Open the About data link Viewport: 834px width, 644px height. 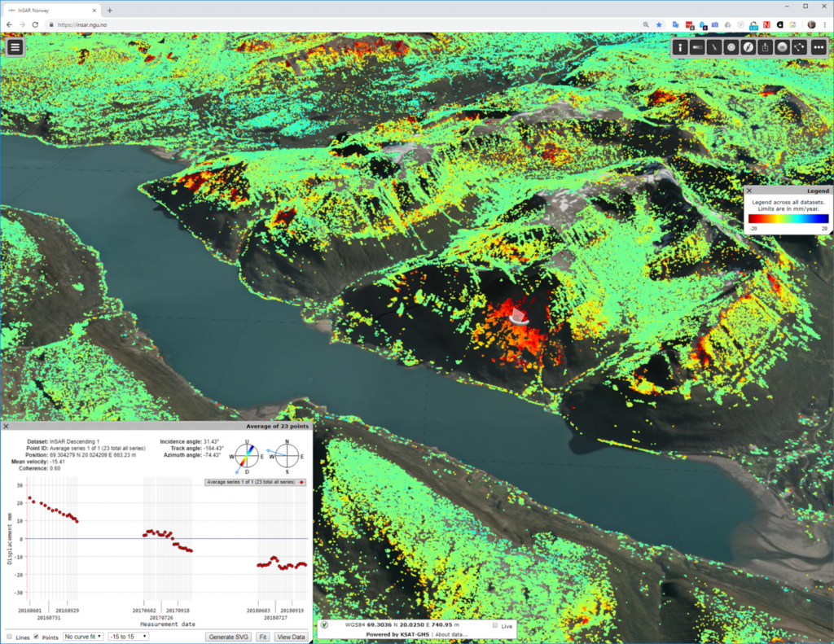[x=451, y=634]
